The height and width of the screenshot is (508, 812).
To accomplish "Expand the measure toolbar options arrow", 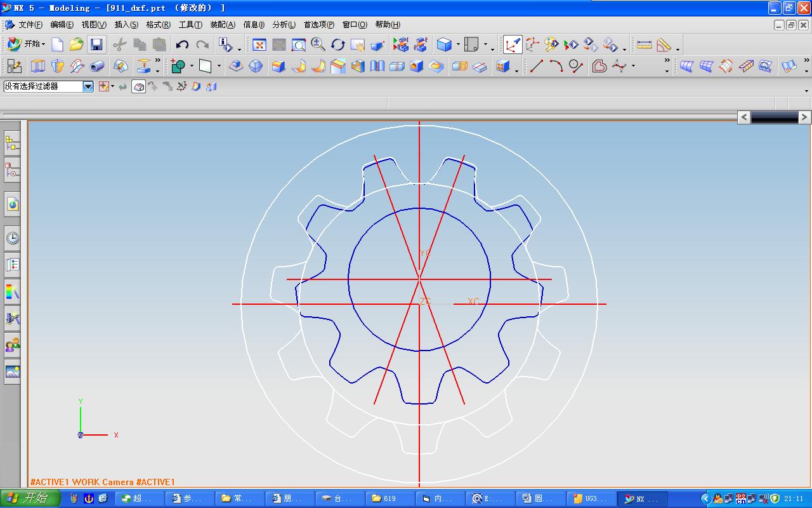I will (x=678, y=48).
